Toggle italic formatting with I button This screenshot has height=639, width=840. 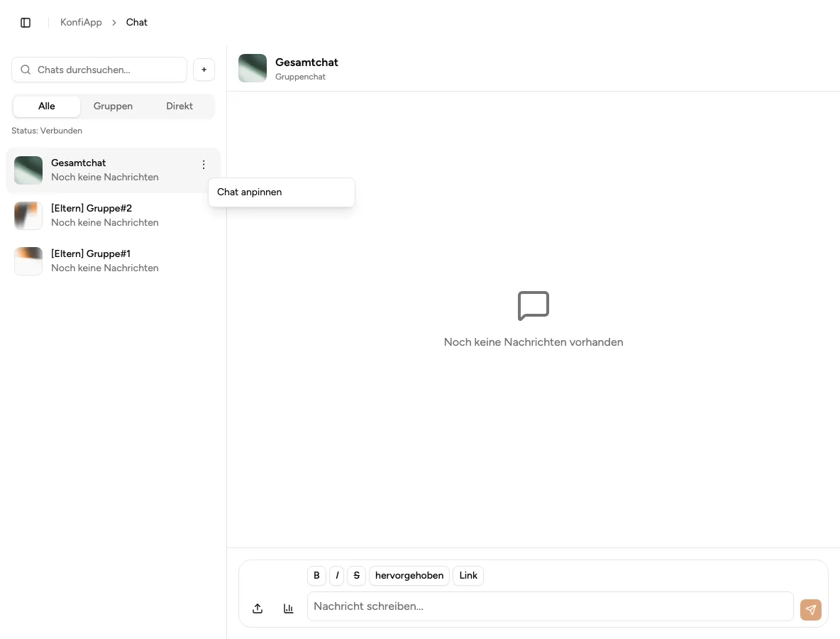[337, 575]
